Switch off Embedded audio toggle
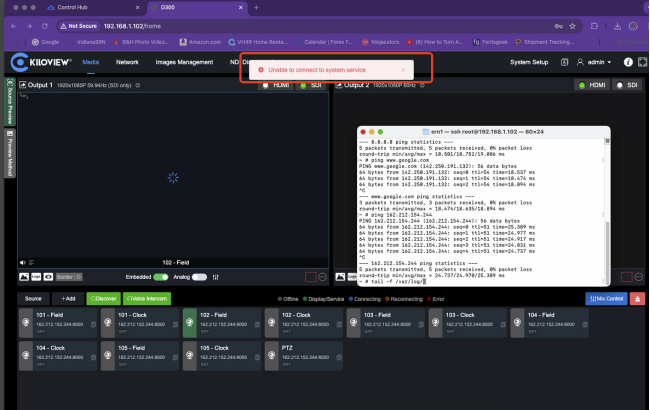 160,277
